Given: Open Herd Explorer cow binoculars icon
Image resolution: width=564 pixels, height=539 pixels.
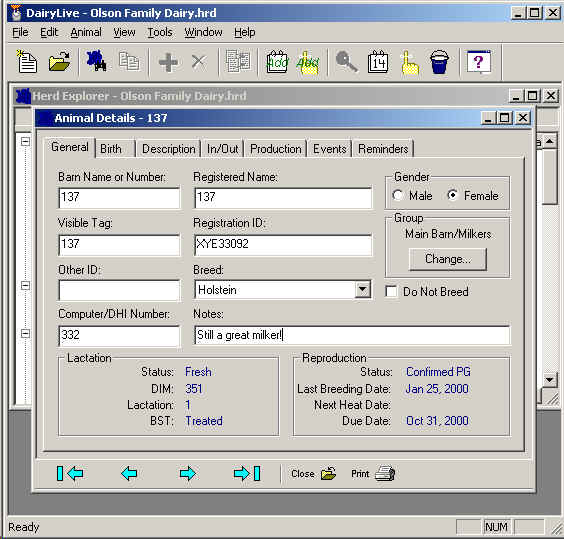Looking at the screenshot, I should (x=96, y=61).
